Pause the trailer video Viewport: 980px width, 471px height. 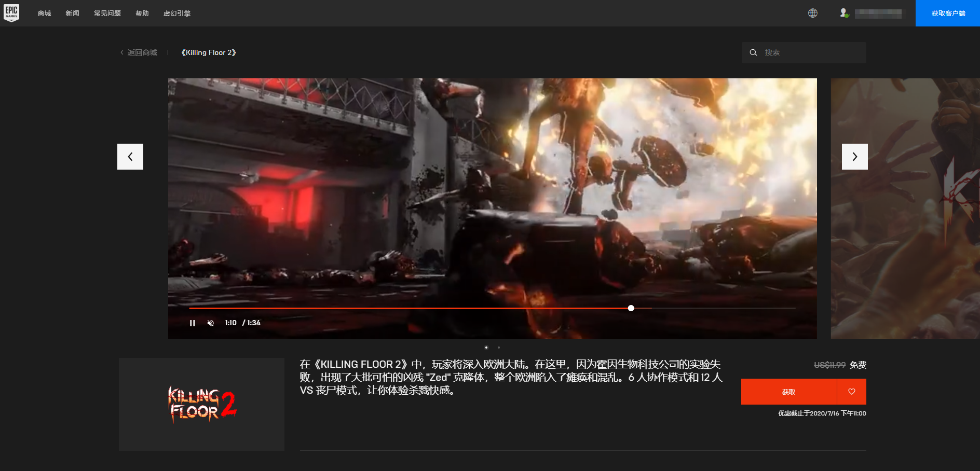tap(193, 323)
